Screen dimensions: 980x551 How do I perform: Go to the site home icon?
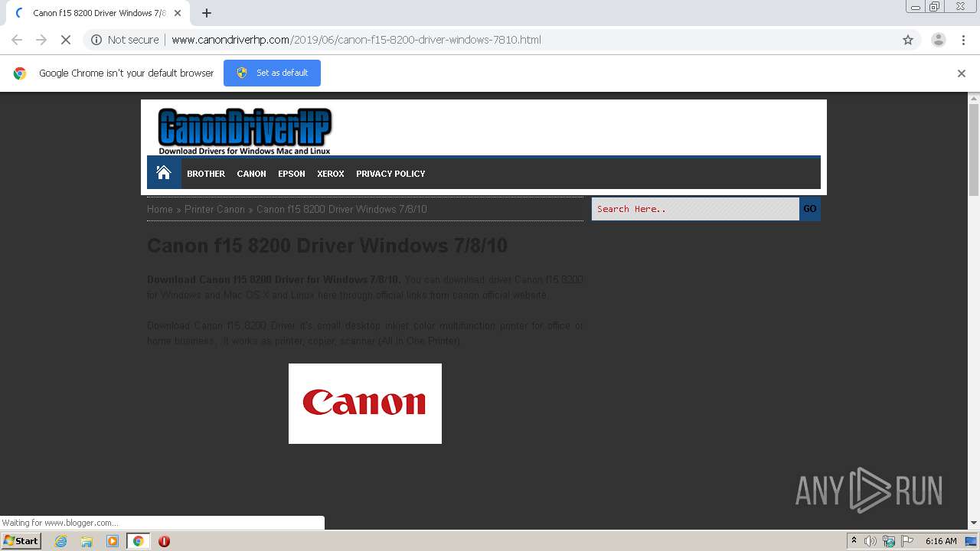coord(164,173)
